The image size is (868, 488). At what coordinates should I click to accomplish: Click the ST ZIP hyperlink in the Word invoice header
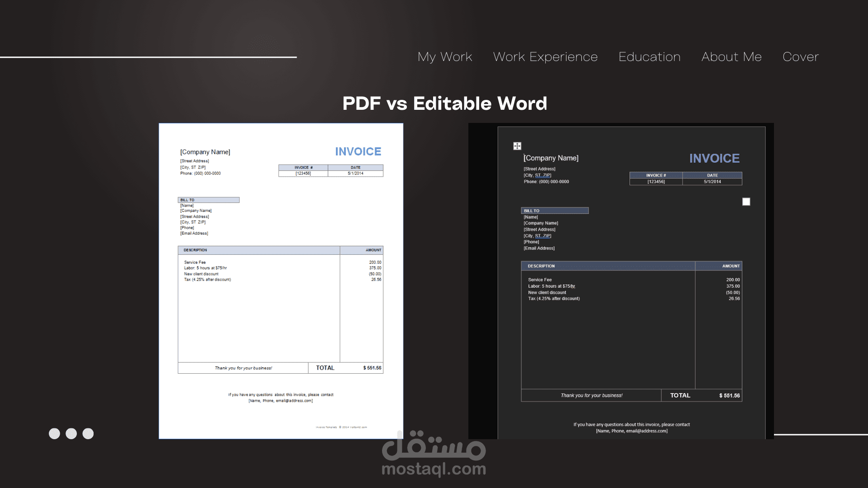click(542, 175)
